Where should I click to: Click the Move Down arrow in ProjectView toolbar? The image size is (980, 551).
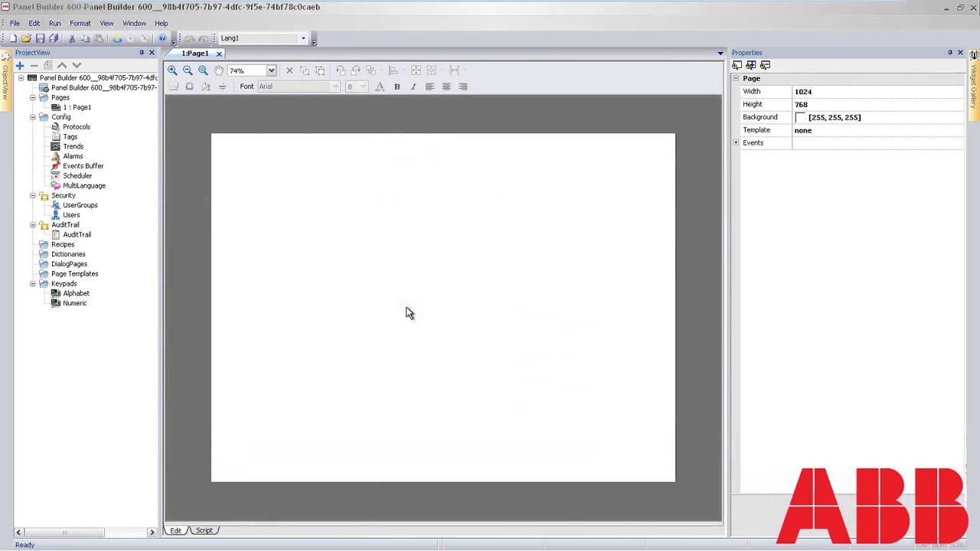76,66
